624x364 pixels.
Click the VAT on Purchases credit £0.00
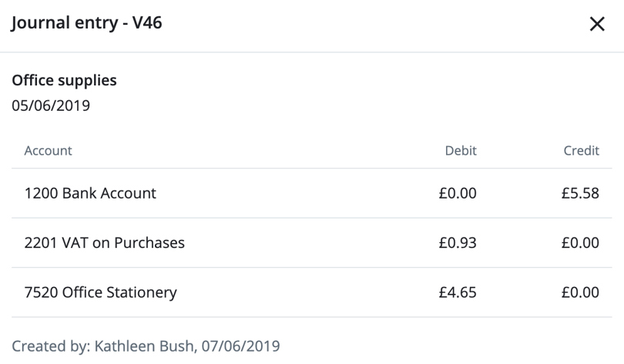(580, 243)
